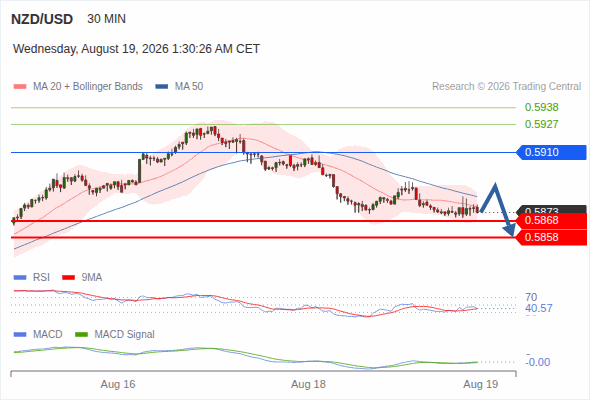Click the Aug 16 date axis label
The width and height of the screenshot is (590, 400).
click(118, 385)
